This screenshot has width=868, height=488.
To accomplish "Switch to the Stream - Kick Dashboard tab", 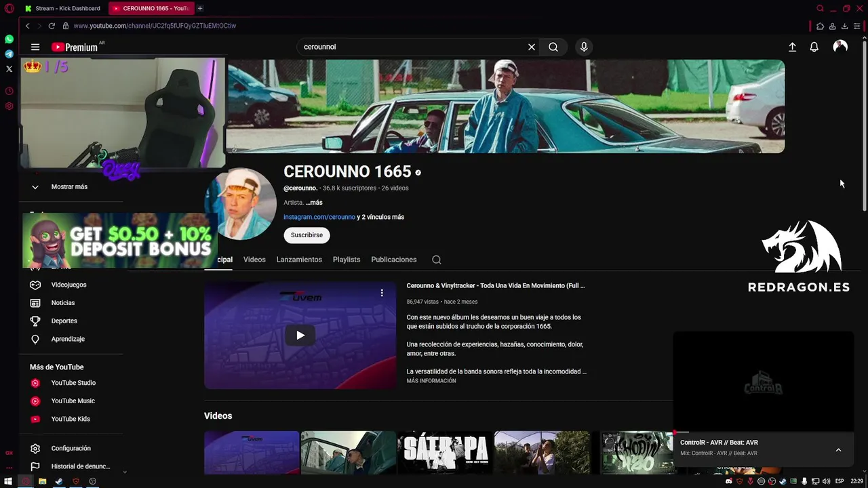I will 62,8.
